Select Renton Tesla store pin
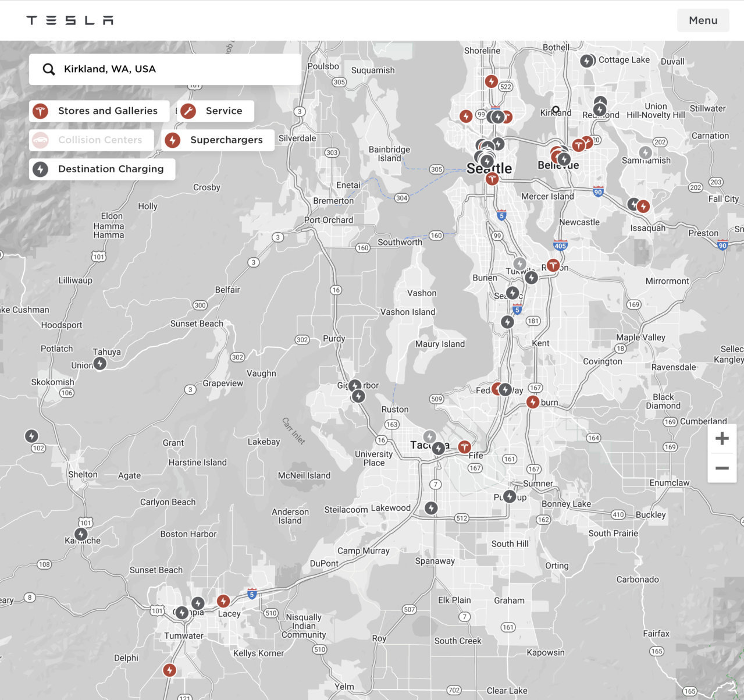Image resolution: width=744 pixels, height=700 pixels. click(x=553, y=265)
